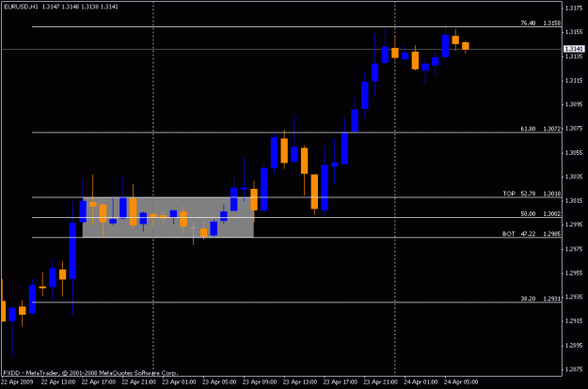Viewport: 588px width, 389px height.
Task: Click the 24 Apr 01:00 time axis label
Action: (421, 381)
